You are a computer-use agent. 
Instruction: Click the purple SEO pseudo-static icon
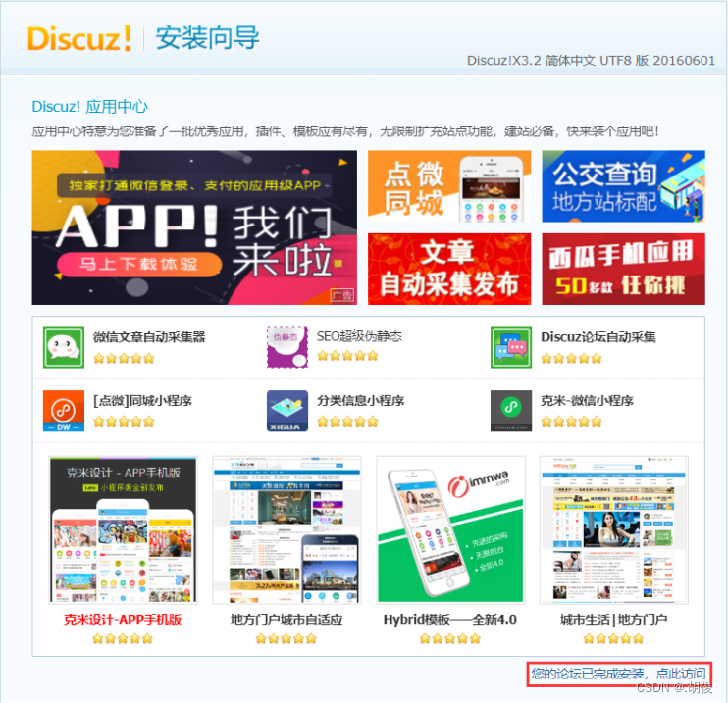coord(287,347)
